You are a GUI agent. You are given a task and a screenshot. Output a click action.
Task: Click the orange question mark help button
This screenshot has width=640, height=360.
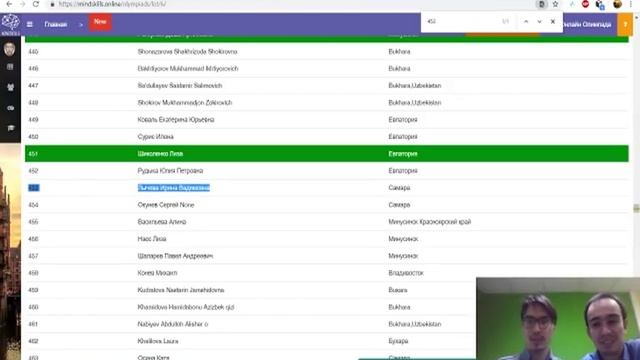[625, 24]
